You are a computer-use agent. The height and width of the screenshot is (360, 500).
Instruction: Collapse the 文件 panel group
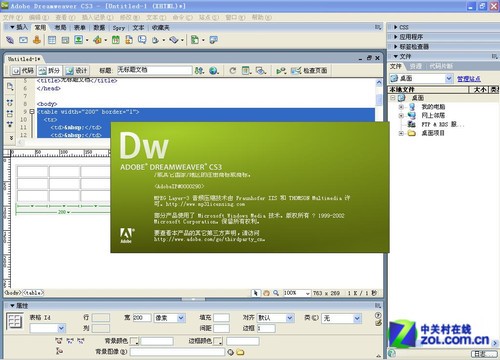[x=396, y=56]
